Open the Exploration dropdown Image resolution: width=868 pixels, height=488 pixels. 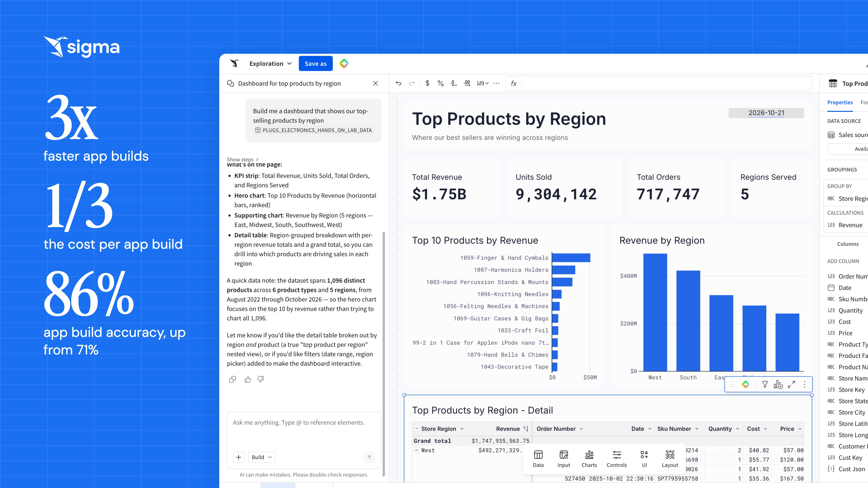coord(271,63)
